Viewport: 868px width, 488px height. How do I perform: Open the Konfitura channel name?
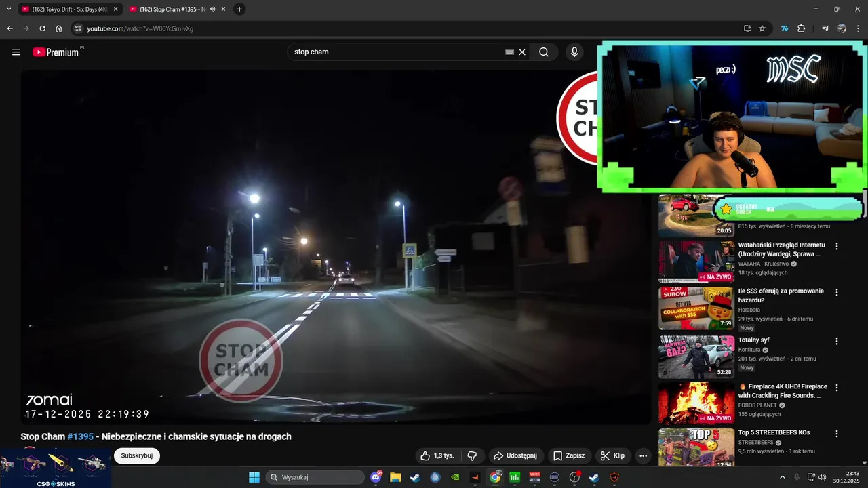749,350
